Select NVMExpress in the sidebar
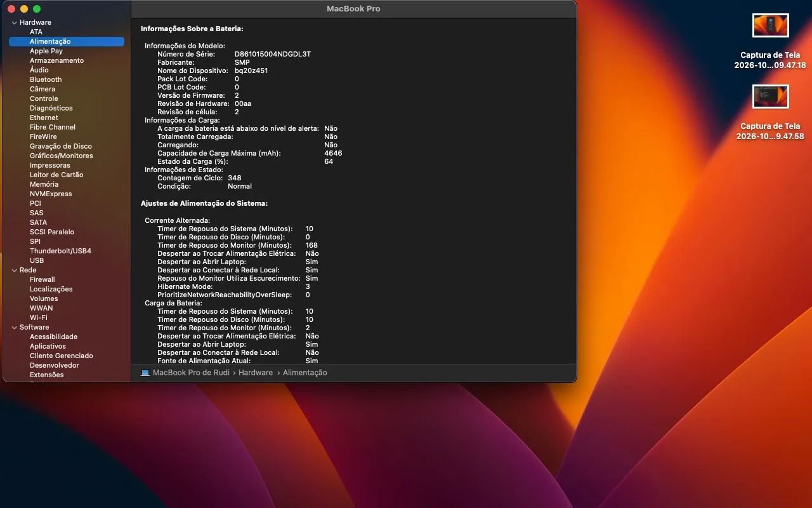The height and width of the screenshot is (508, 812). click(x=51, y=194)
